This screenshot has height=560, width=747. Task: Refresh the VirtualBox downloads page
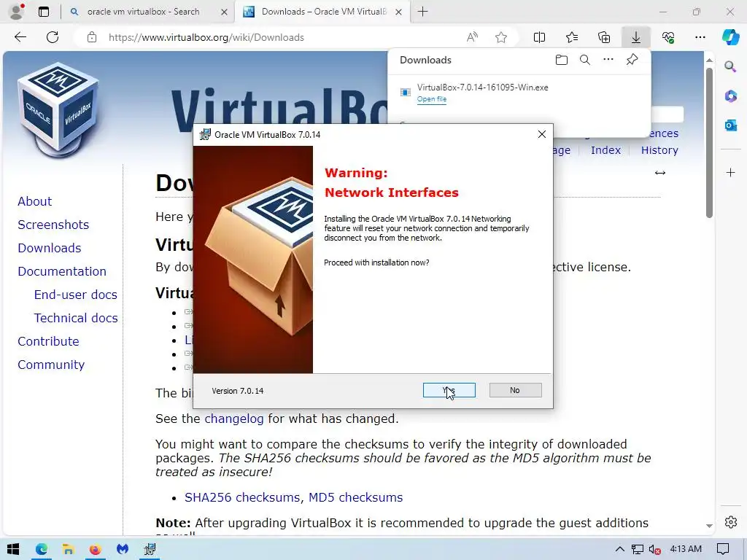coord(53,37)
